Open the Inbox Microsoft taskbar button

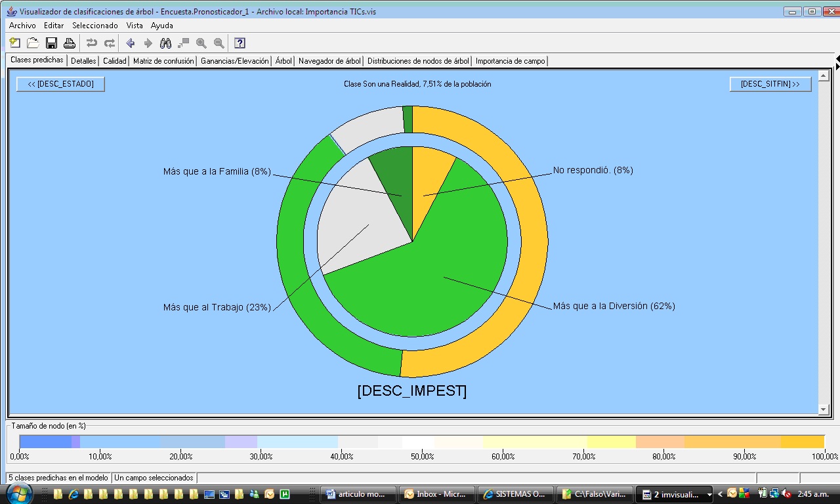coord(436,494)
